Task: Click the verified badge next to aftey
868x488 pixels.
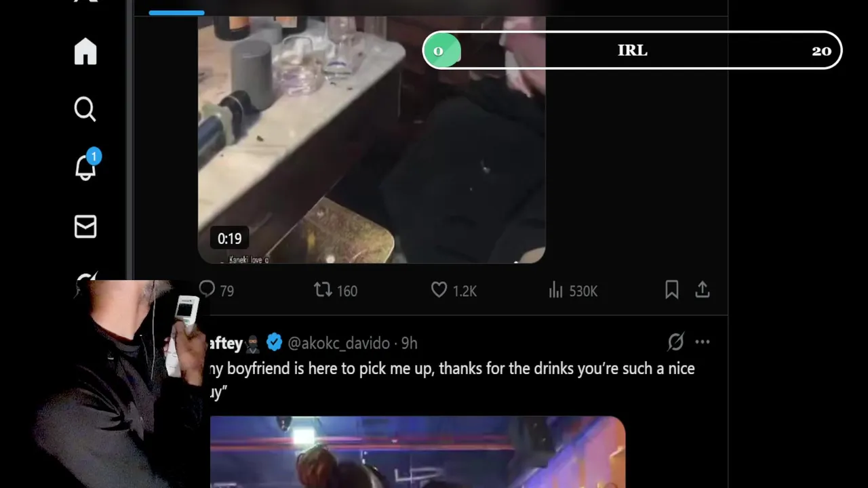Action: coord(274,342)
